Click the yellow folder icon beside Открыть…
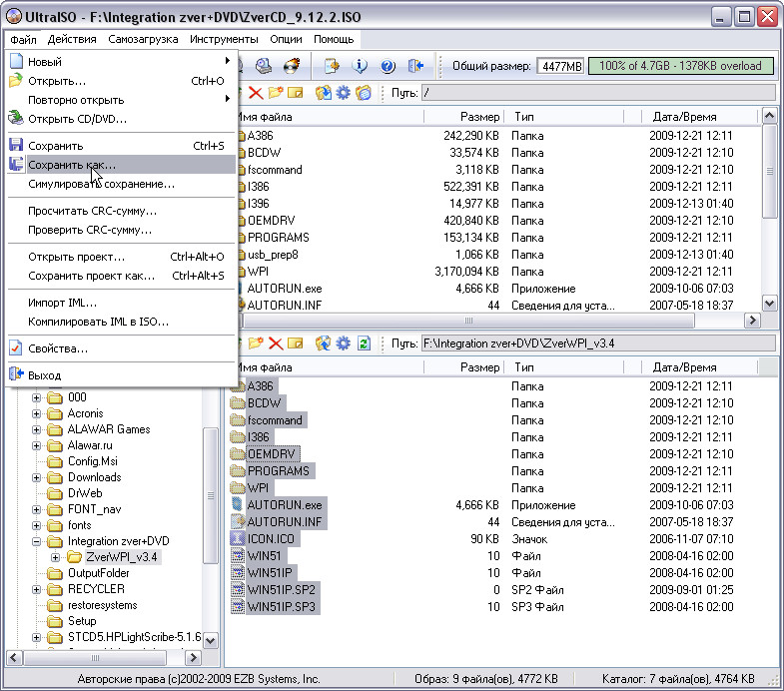Viewport: 784px width, 691px height. coord(16,80)
